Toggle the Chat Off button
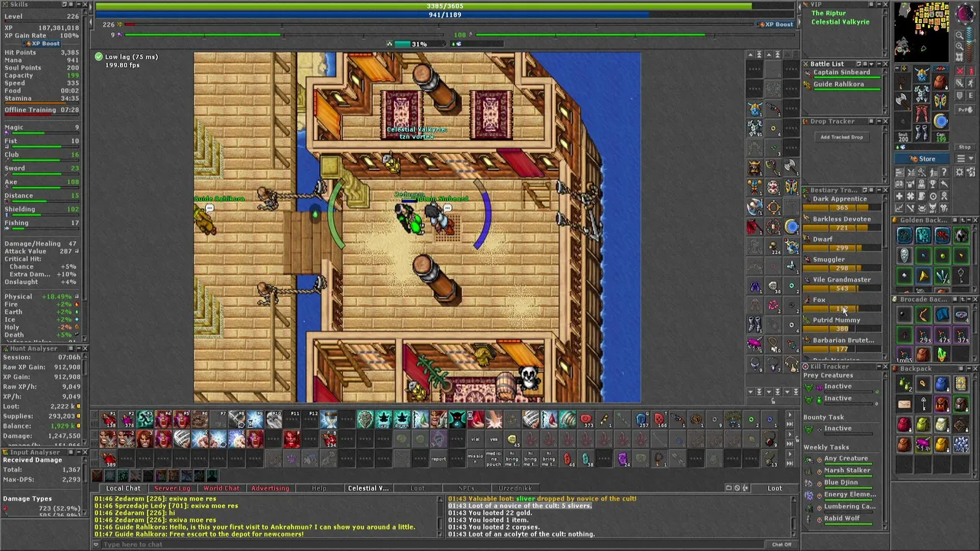Screen dimensions: 980x551 [782, 544]
